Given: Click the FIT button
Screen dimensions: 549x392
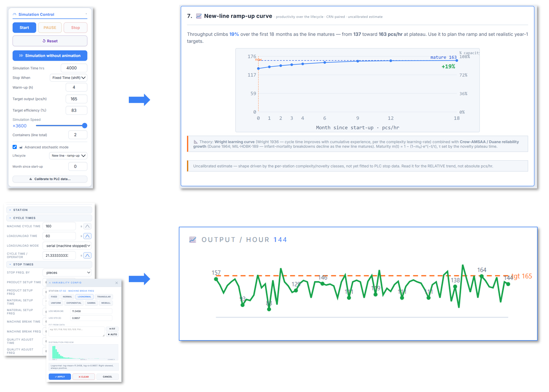Looking at the screenshot, I should pos(112,329).
